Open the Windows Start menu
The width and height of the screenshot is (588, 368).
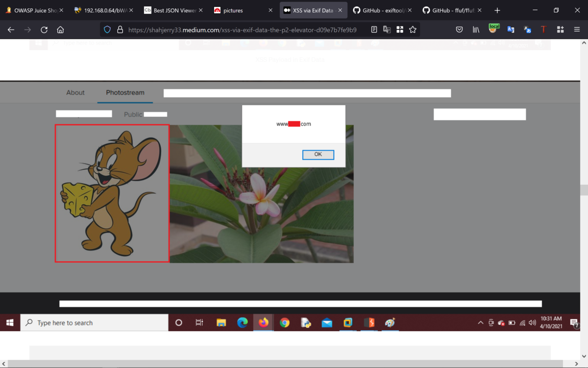[x=10, y=323]
